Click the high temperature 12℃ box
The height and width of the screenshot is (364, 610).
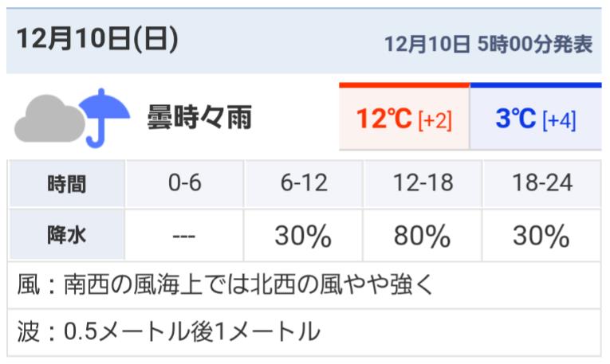404,116
